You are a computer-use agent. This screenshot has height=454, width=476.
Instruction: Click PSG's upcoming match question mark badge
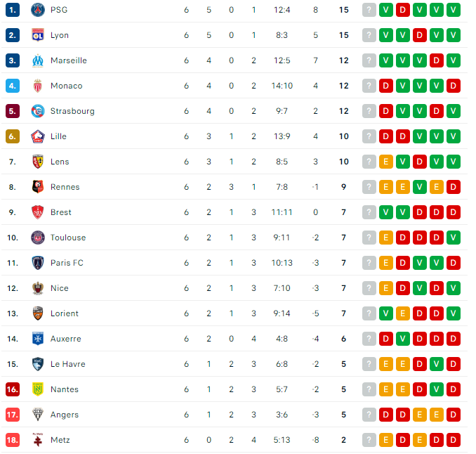(369, 10)
